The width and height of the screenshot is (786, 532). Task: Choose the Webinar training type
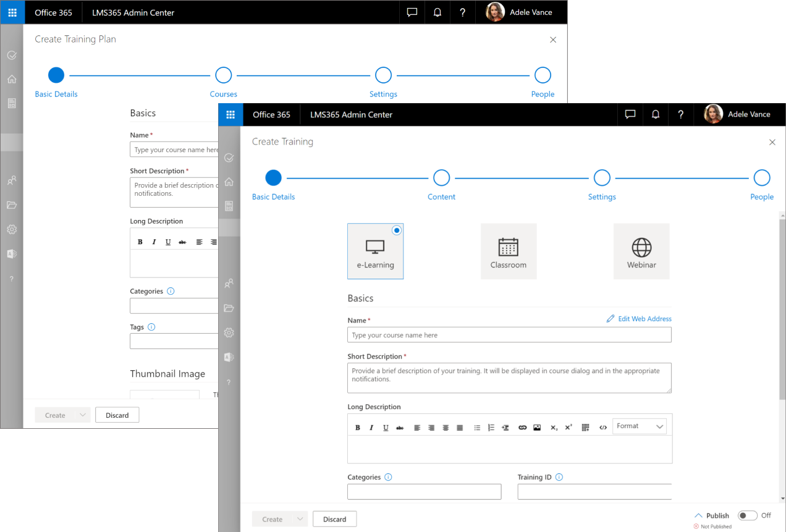[641, 251]
